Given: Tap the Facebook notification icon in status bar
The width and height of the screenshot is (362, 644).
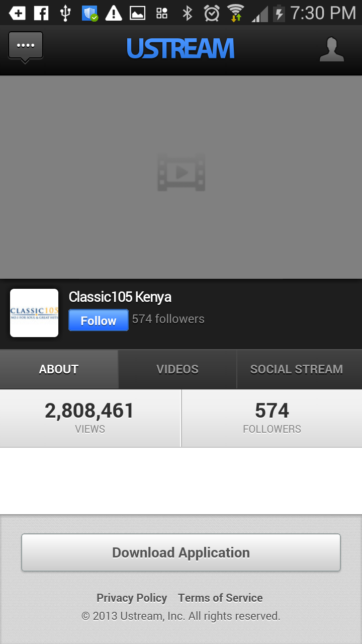Looking at the screenshot, I should (x=41, y=13).
